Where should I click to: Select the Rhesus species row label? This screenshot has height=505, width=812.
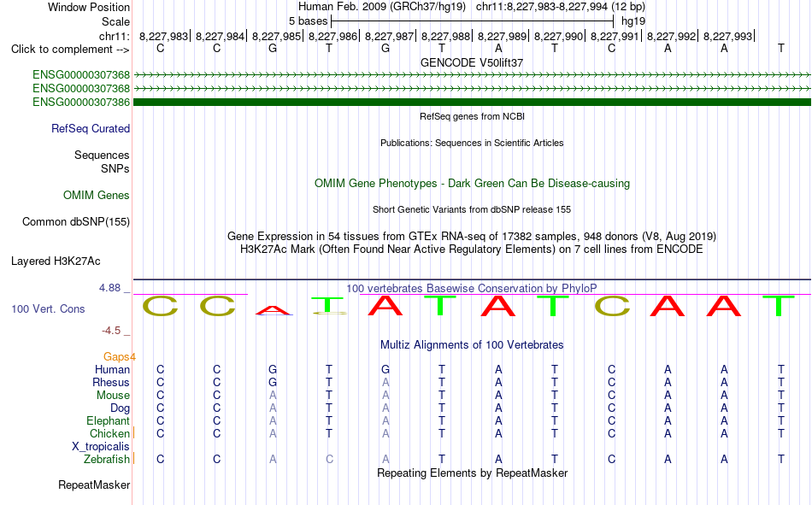click(x=111, y=382)
